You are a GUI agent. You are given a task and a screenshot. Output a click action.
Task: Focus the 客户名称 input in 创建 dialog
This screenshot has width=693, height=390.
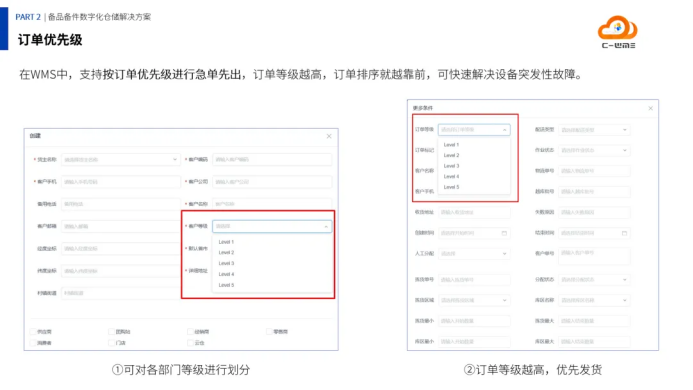pyautogui.click(x=272, y=204)
